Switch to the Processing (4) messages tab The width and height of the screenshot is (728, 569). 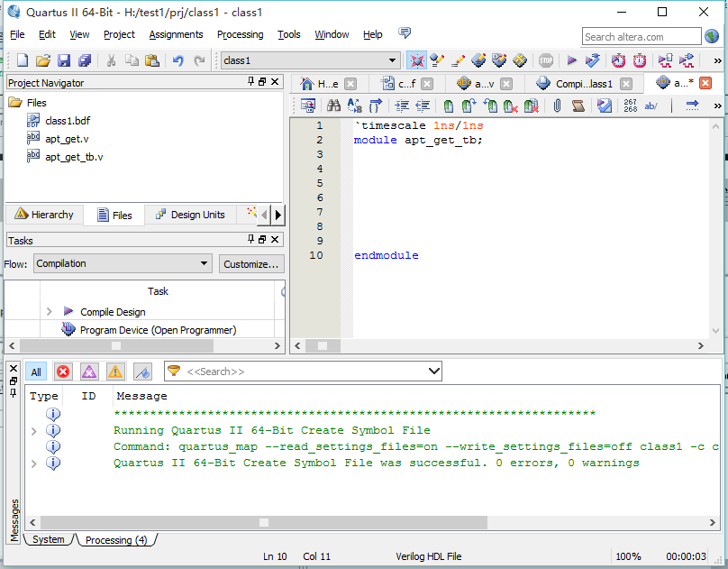click(x=116, y=540)
